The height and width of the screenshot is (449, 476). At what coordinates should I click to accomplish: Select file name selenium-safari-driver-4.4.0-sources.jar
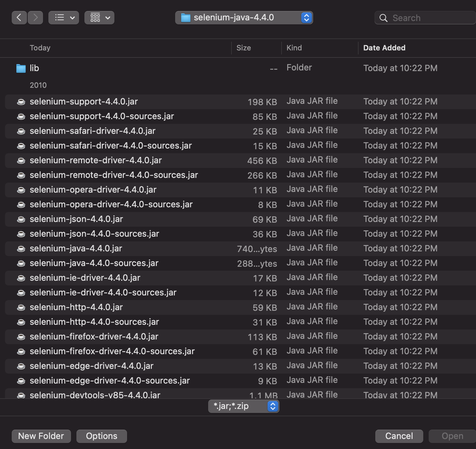[x=111, y=146]
